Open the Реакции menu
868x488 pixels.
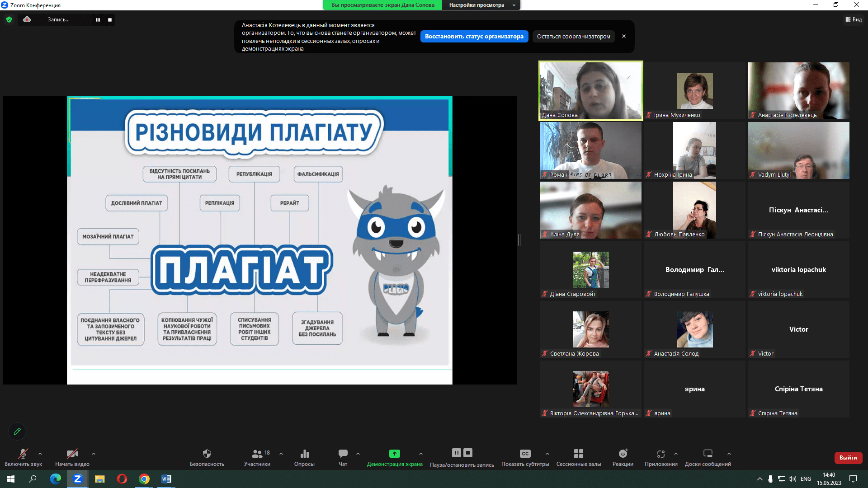point(623,457)
